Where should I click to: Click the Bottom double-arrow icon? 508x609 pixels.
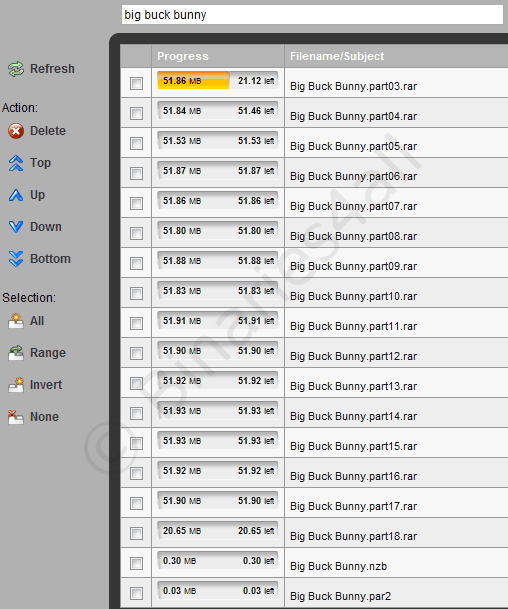(x=16, y=259)
